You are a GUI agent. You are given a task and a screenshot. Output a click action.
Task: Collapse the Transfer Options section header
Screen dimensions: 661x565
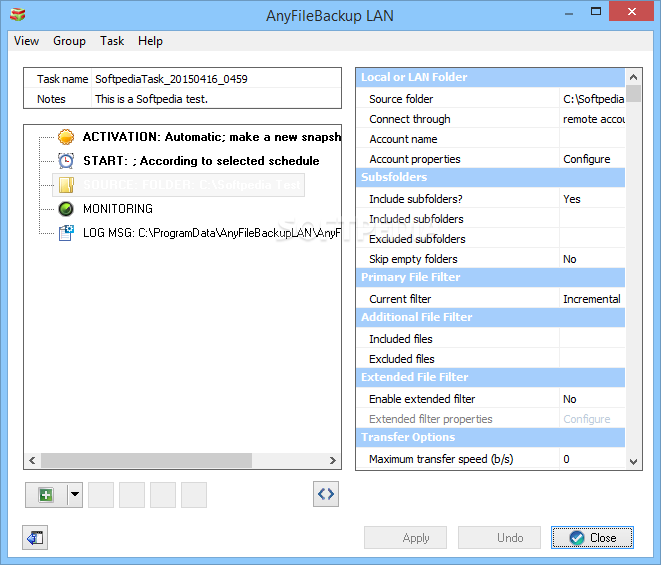(490, 437)
